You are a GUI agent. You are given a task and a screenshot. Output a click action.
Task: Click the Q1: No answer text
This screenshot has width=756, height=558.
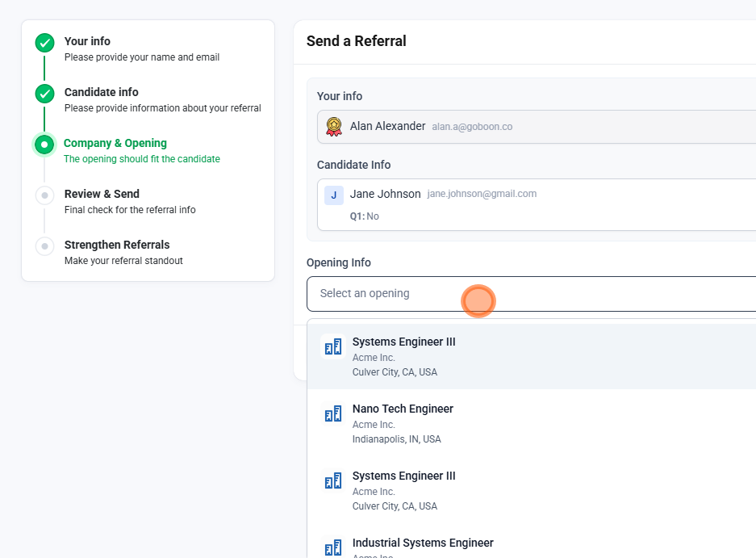pos(365,216)
